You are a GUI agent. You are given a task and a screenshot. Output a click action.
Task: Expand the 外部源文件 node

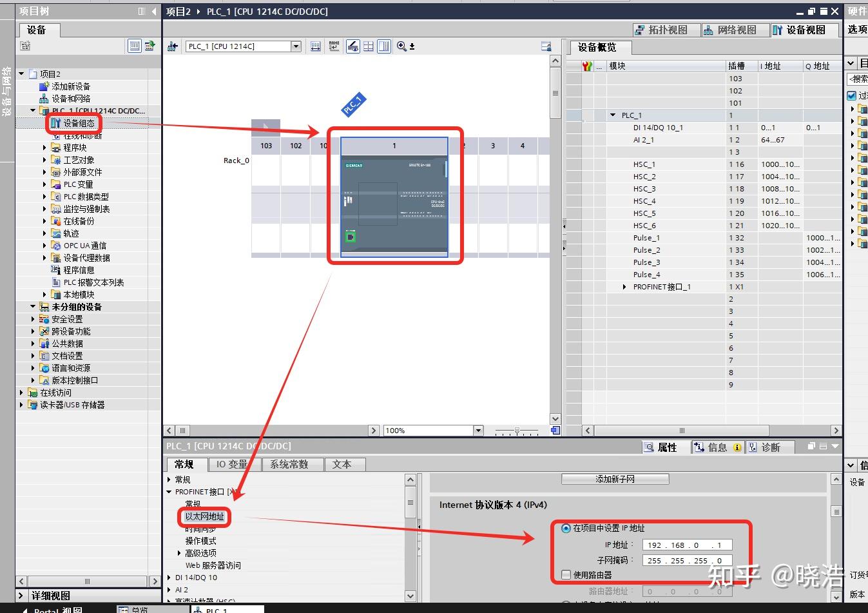point(44,172)
